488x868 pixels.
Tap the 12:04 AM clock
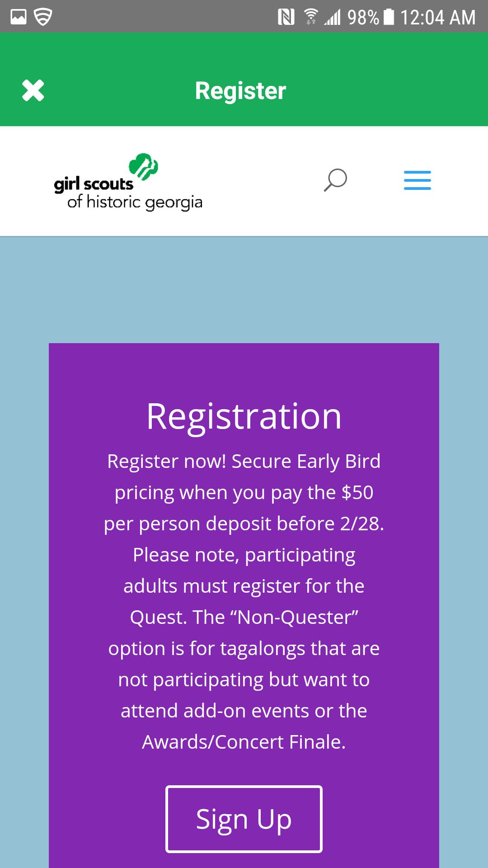[x=437, y=18]
